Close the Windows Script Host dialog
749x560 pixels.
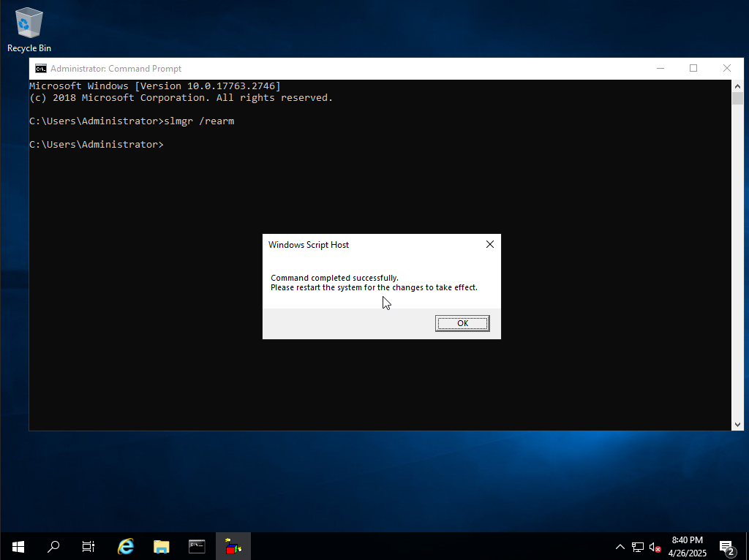pyautogui.click(x=489, y=244)
